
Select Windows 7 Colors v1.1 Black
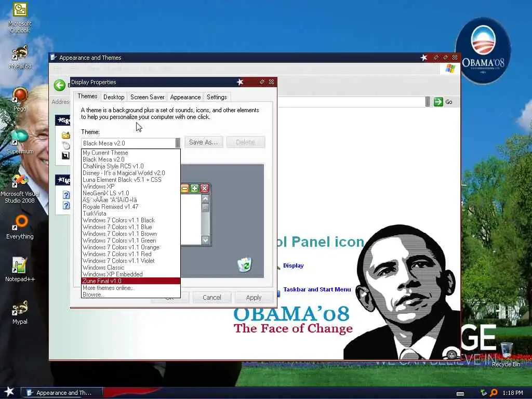(130, 220)
